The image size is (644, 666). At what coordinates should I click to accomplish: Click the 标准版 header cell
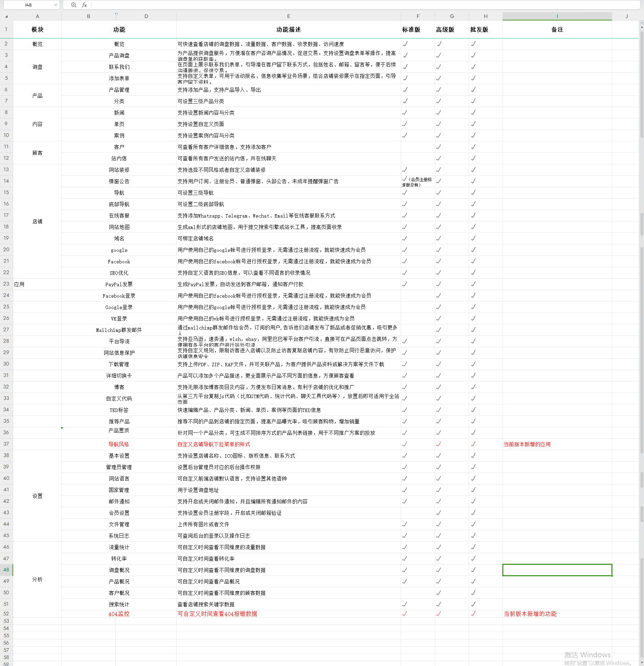418,29
